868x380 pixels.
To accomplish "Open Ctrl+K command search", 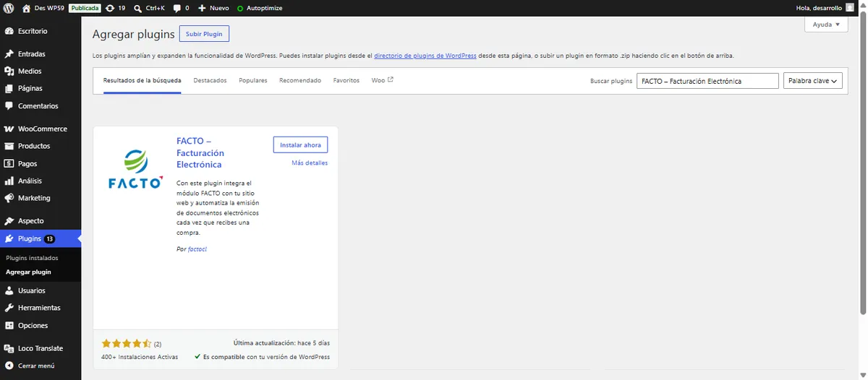I will click(x=150, y=8).
